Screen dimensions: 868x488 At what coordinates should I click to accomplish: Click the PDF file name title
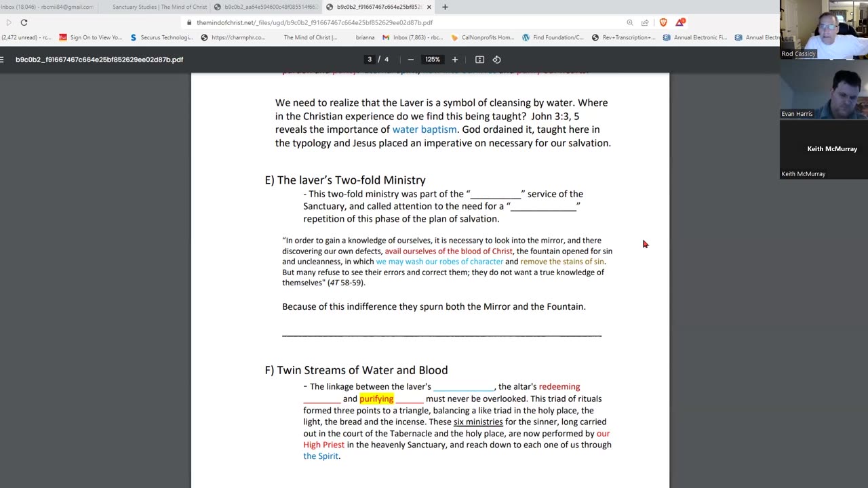click(x=100, y=60)
